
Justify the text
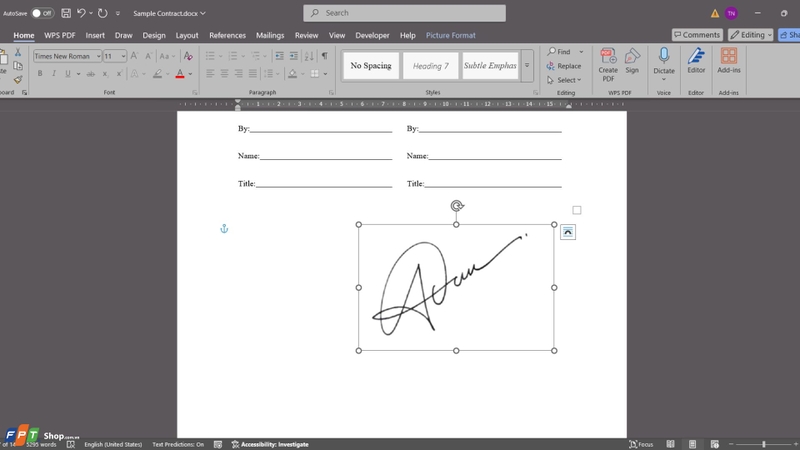pyautogui.click(x=253, y=74)
